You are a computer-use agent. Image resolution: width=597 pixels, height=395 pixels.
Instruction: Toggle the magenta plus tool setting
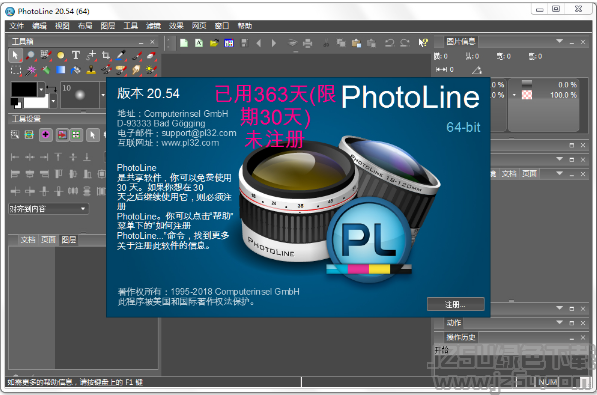coord(46,134)
